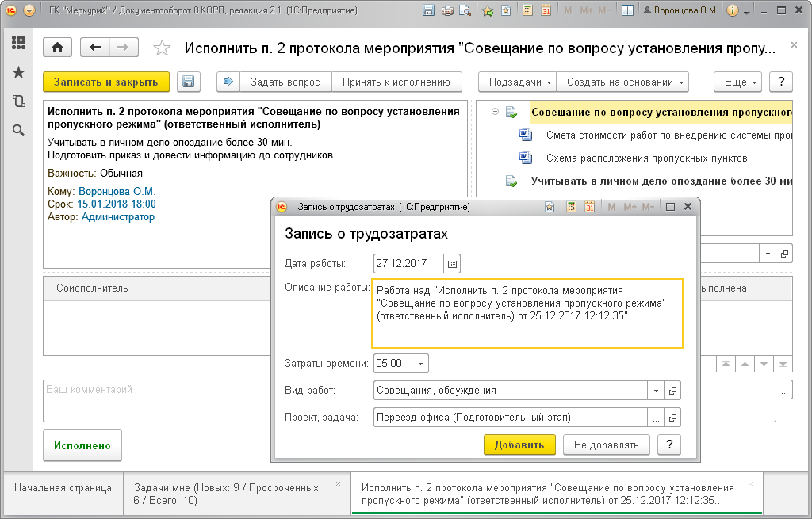Open Favorites star in left sidebar
Screen dimensions: 812x519
click(x=19, y=72)
